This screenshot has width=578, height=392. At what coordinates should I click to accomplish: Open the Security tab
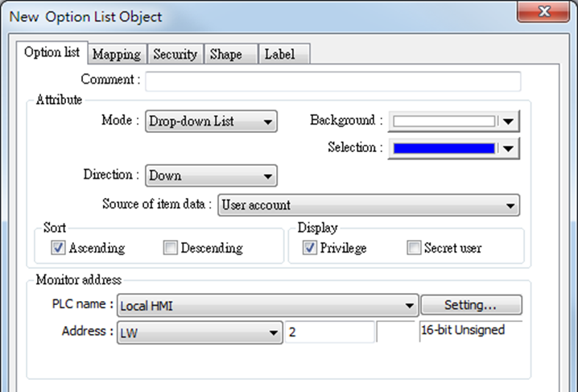coord(175,54)
